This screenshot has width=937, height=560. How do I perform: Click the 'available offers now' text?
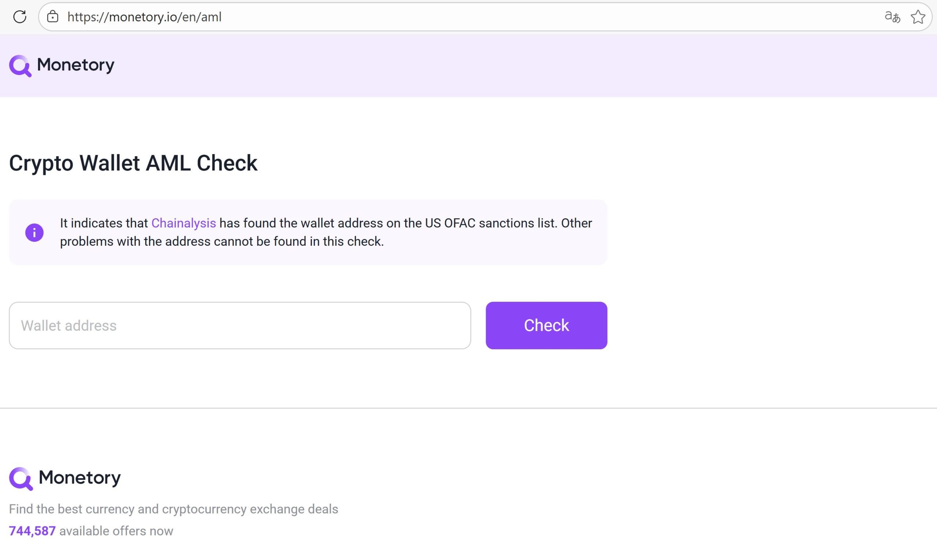pyautogui.click(x=116, y=531)
